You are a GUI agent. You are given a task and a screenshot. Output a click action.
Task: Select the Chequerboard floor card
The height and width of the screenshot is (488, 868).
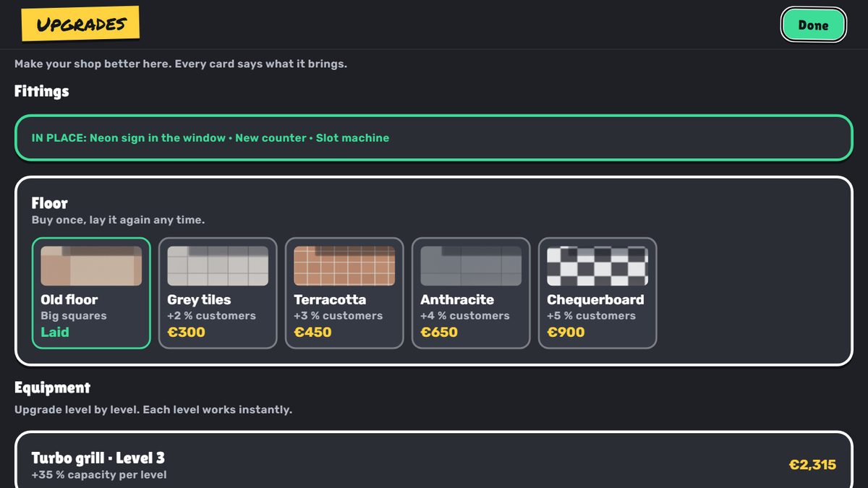point(597,293)
